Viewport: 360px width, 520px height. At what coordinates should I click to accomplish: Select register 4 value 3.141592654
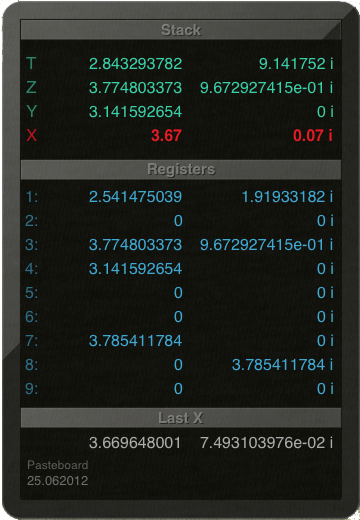[135, 269]
